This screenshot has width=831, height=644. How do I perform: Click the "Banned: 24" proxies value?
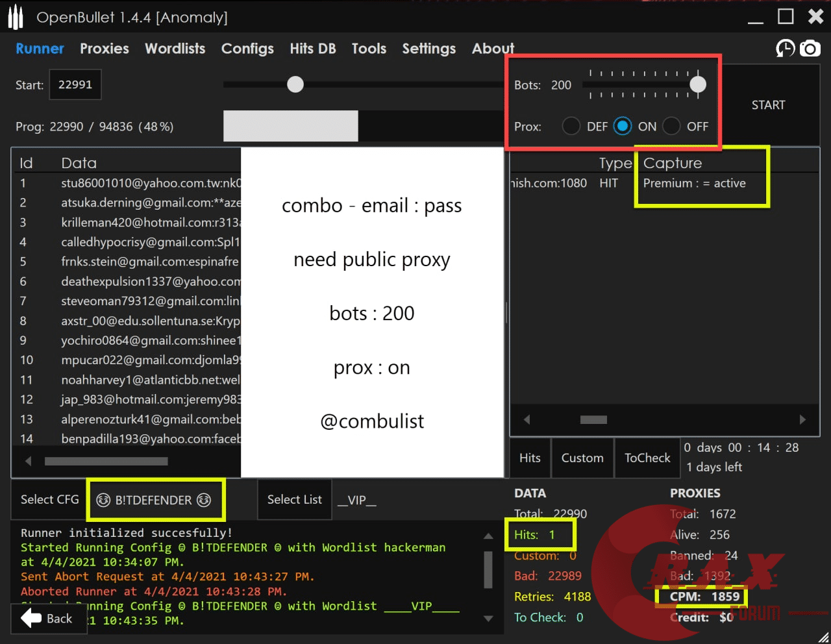pyautogui.click(x=704, y=556)
